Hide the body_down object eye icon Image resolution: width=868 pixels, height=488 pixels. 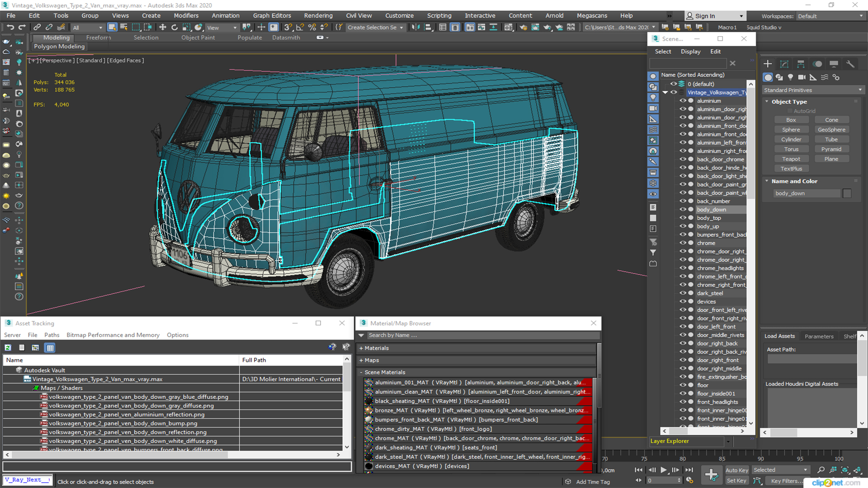pyautogui.click(x=683, y=209)
